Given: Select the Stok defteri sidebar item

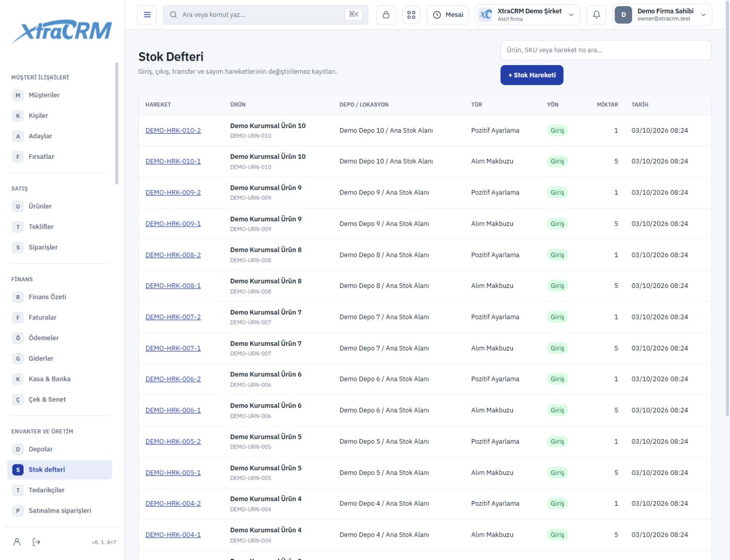Looking at the screenshot, I should (60, 470).
